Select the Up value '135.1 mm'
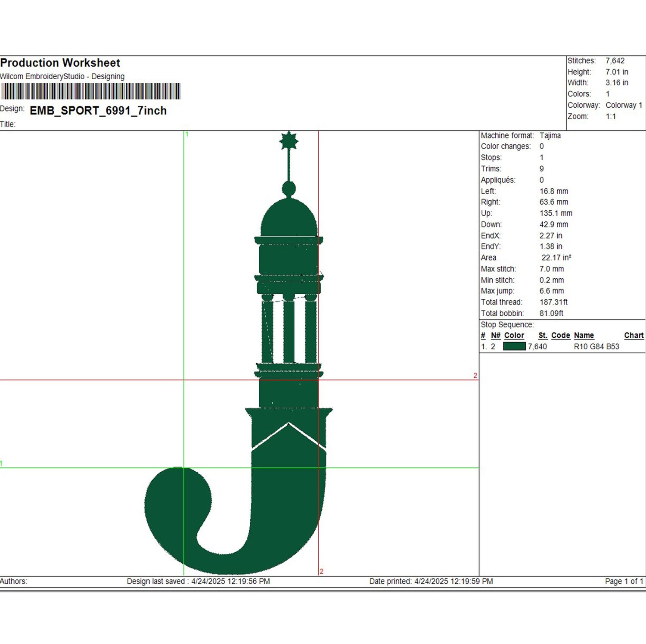The image size is (646, 644). [x=556, y=213]
